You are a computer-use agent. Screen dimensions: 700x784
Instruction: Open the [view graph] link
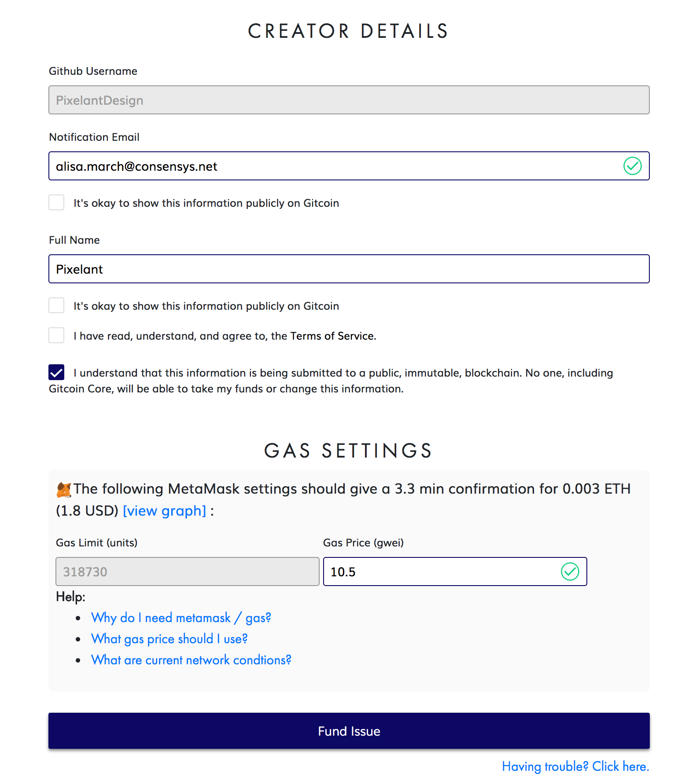[x=164, y=510]
